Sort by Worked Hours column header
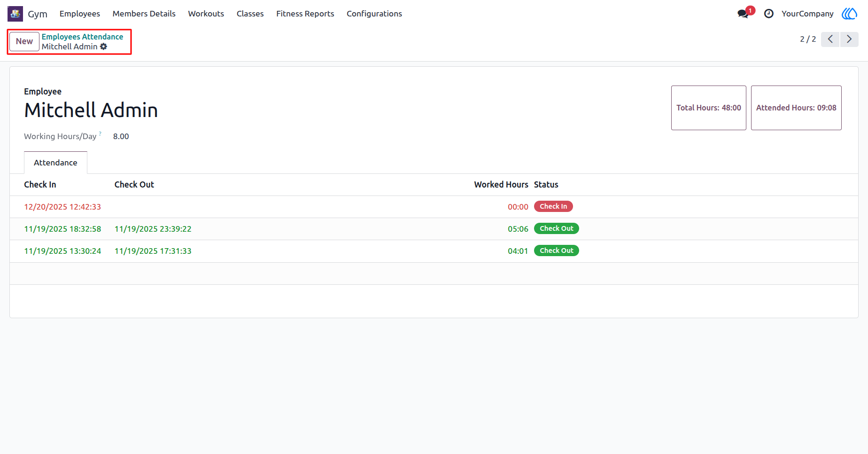 coord(501,185)
